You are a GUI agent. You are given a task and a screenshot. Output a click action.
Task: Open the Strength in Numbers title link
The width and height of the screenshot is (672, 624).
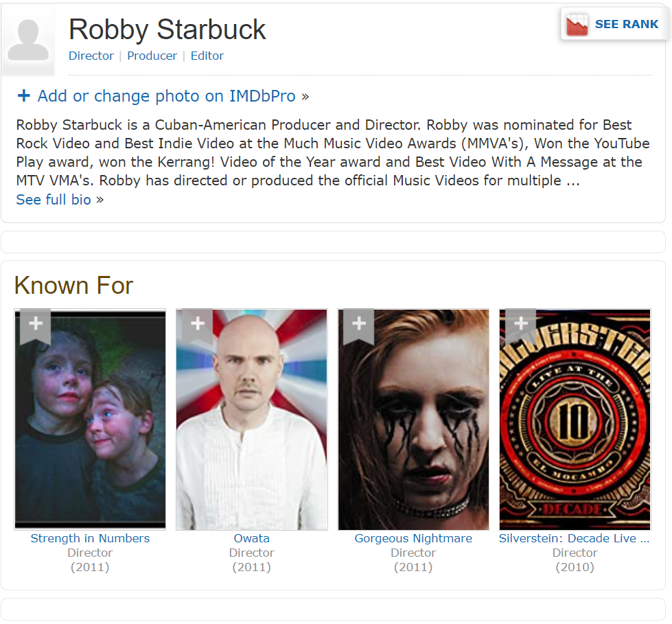pyautogui.click(x=90, y=538)
